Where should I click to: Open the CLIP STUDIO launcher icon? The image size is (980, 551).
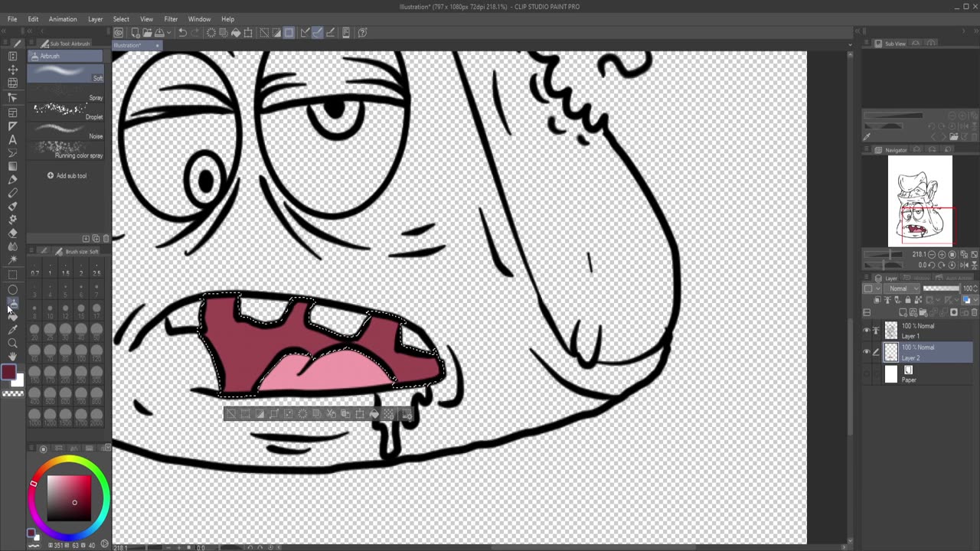[118, 33]
